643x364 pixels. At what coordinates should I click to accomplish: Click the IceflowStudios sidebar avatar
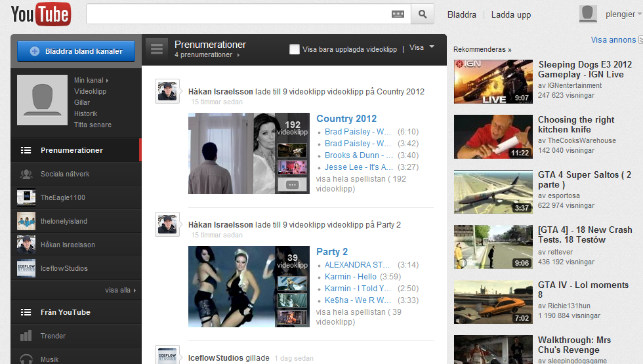[x=26, y=268]
